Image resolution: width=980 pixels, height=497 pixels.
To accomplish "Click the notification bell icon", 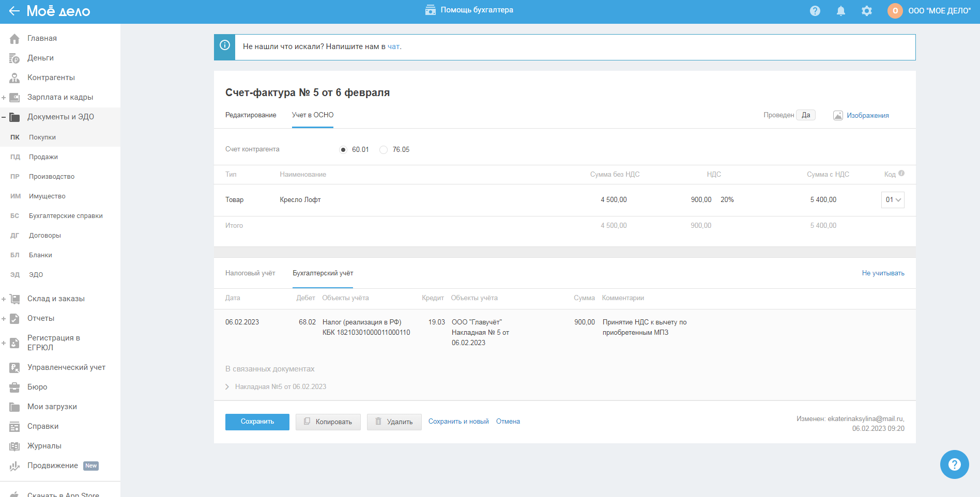I will (841, 11).
